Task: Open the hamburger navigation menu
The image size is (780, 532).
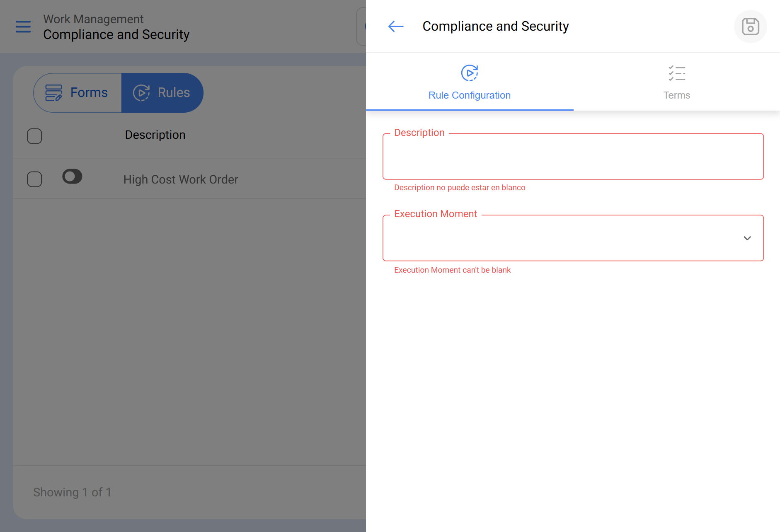Action: coord(23,27)
